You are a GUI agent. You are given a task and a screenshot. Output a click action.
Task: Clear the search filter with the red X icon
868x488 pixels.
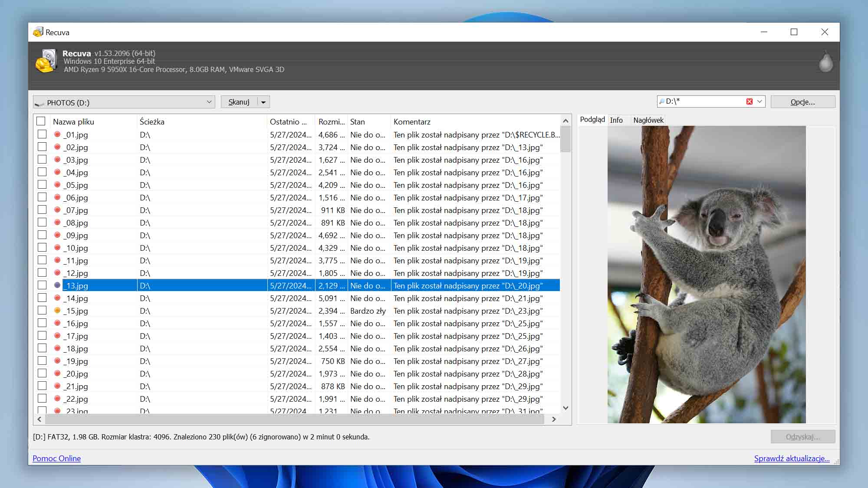click(750, 101)
